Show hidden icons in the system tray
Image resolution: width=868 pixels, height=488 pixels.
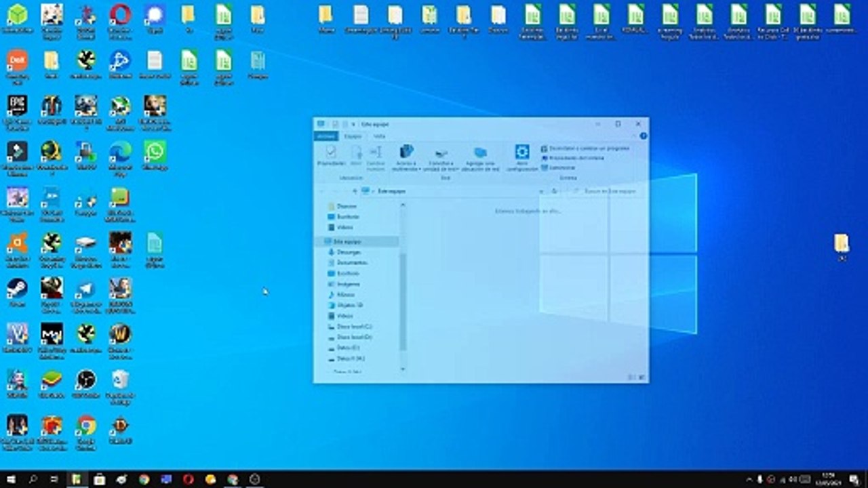pyautogui.click(x=749, y=479)
